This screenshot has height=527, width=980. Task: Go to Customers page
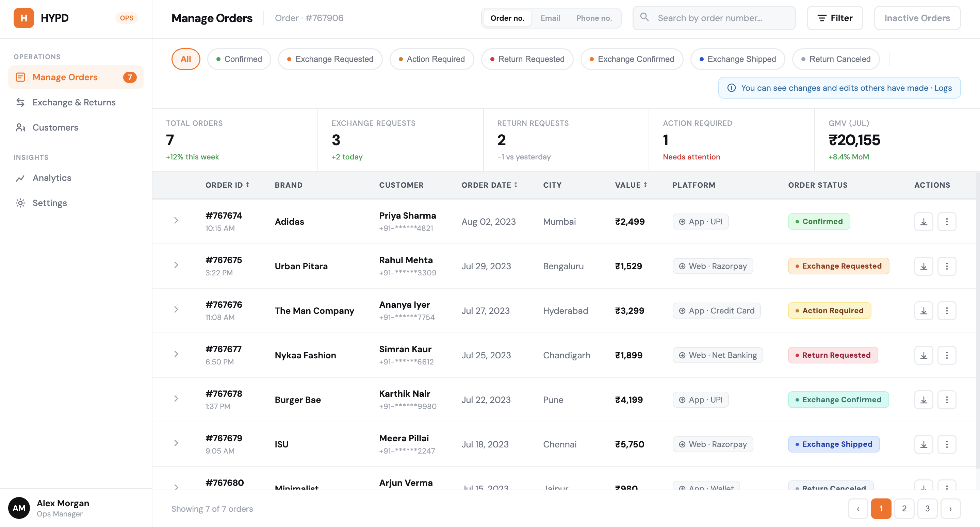pos(76,128)
